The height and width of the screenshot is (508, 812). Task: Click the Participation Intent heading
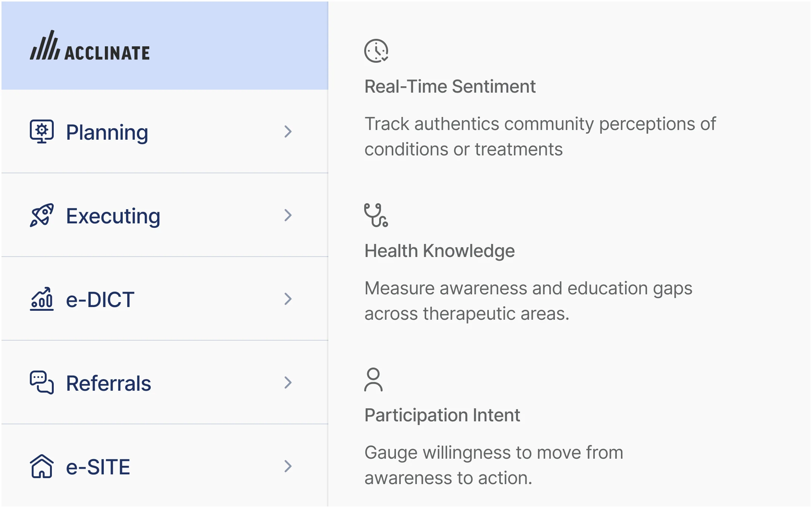pos(442,415)
